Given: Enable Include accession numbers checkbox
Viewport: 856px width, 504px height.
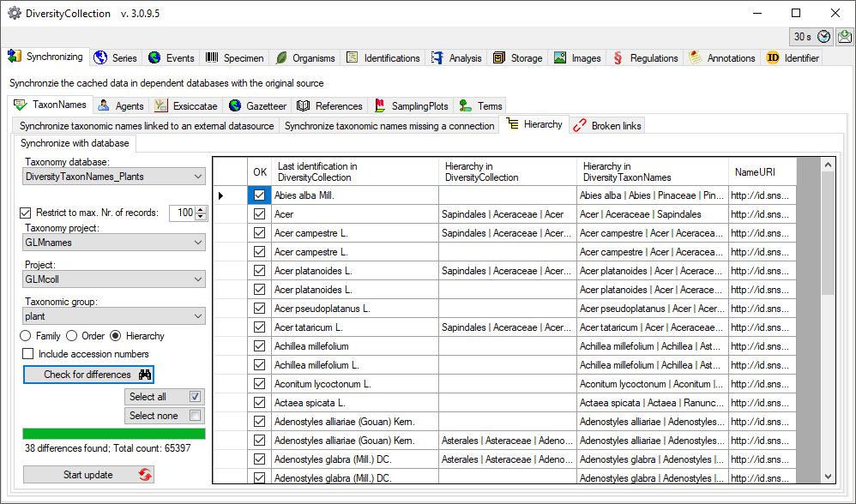Looking at the screenshot, I should pyautogui.click(x=28, y=354).
